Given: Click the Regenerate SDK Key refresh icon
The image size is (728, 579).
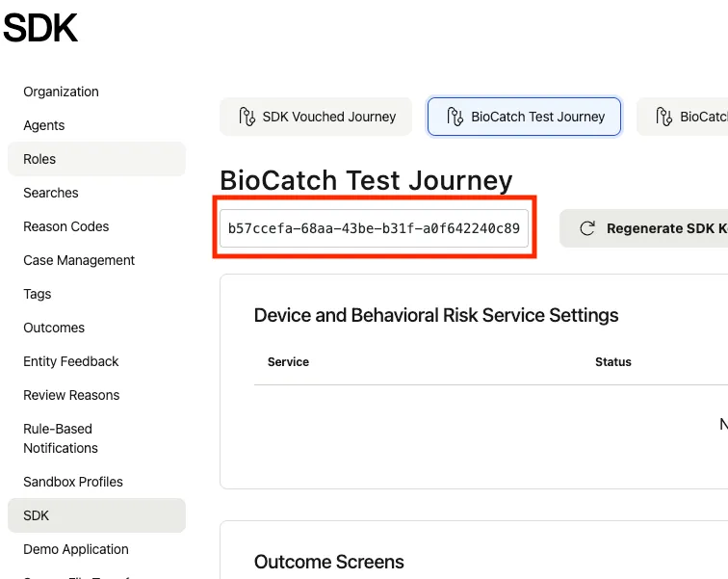Looking at the screenshot, I should 586,228.
